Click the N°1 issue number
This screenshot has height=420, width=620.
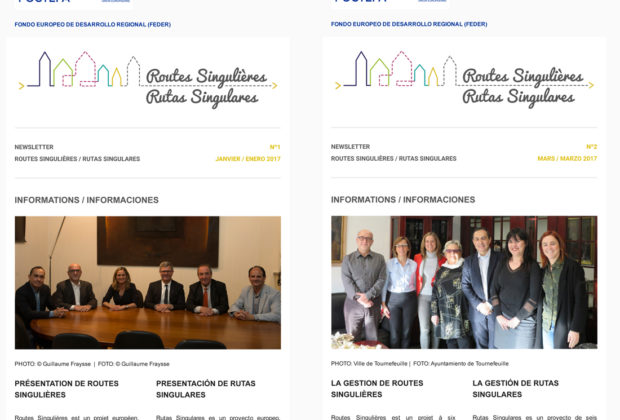(x=275, y=147)
